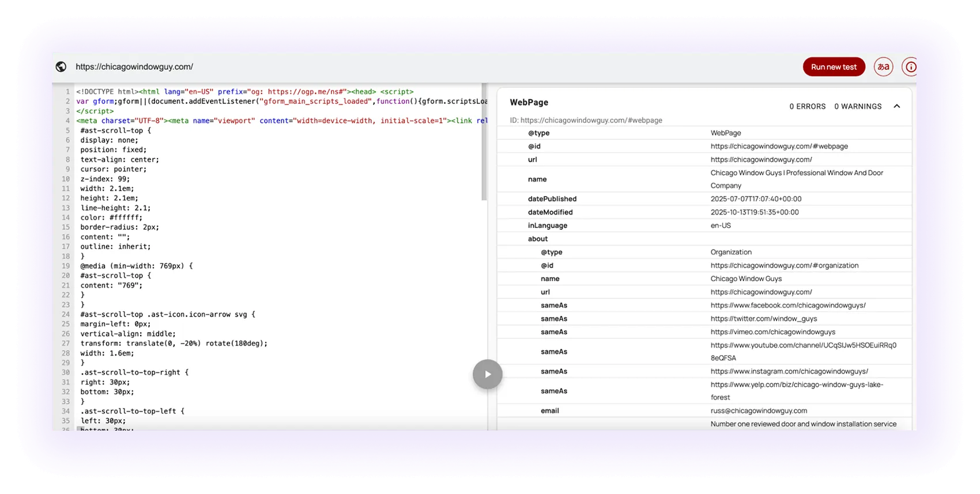Click the code line .ast-scroll-to-top-left {
980x494 pixels.
click(132, 411)
